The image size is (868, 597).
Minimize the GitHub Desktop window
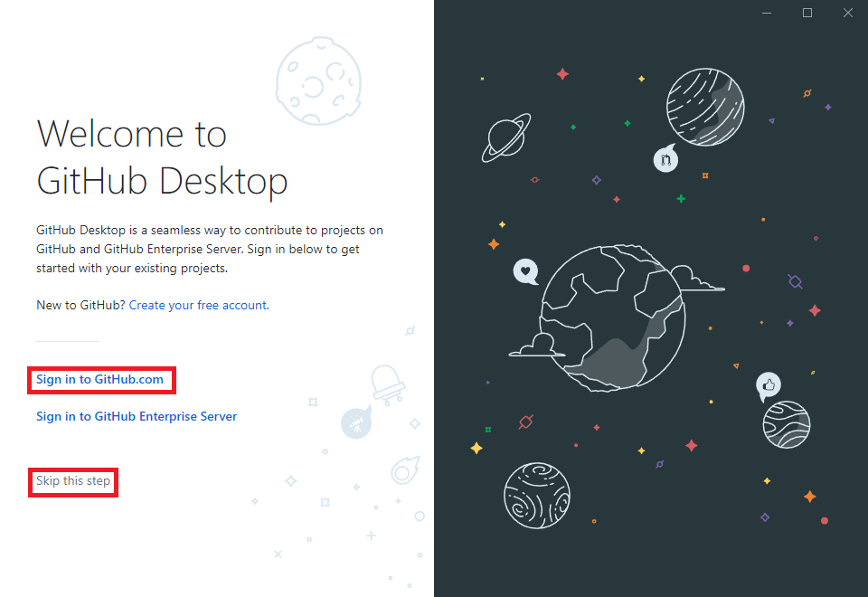click(x=767, y=13)
